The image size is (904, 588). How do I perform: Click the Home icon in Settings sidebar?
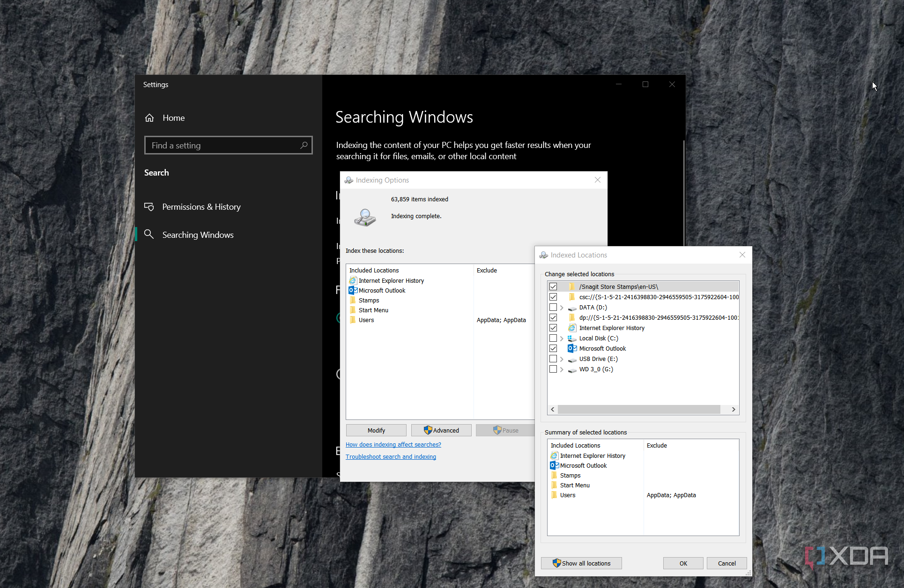[149, 118]
